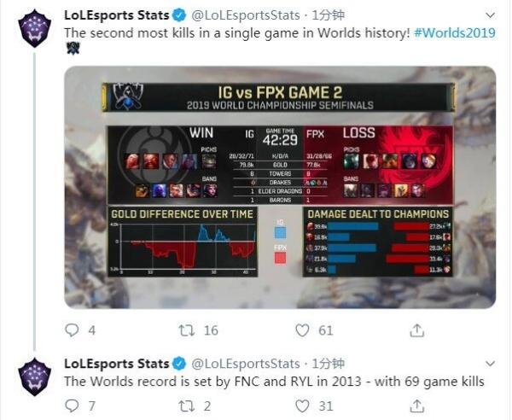This screenshot has height=420, width=512.
Task: Open reply on first tweet with 4 comments
Action: click(x=72, y=330)
